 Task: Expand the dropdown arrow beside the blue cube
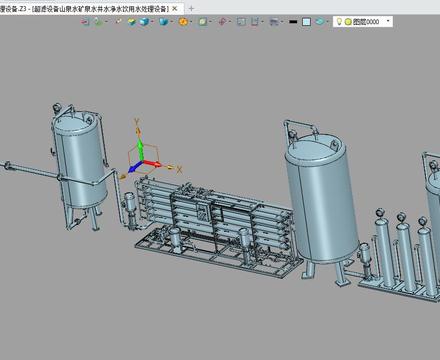tap(152, 22)
